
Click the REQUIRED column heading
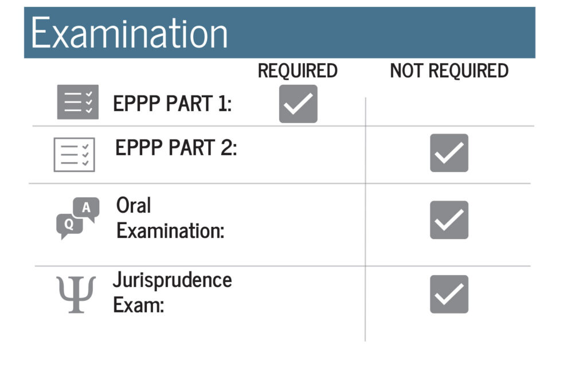[x=298, y=70]
